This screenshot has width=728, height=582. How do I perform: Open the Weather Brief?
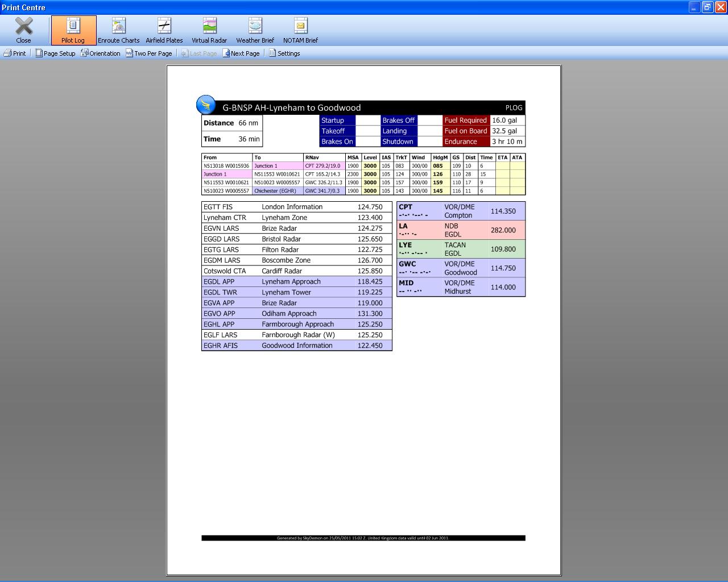click(x=255, y=26)
